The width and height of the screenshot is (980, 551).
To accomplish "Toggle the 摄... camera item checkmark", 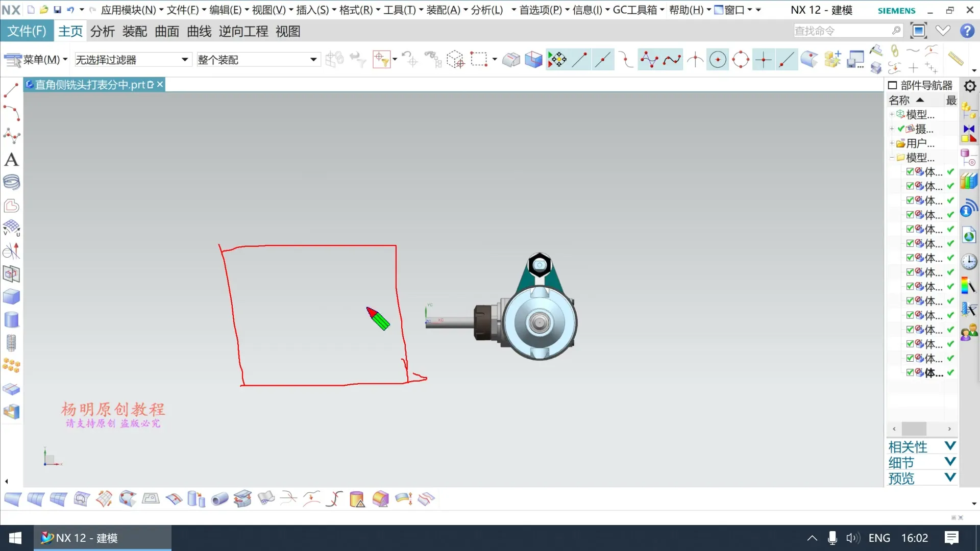I will click(x=901, y=129).
